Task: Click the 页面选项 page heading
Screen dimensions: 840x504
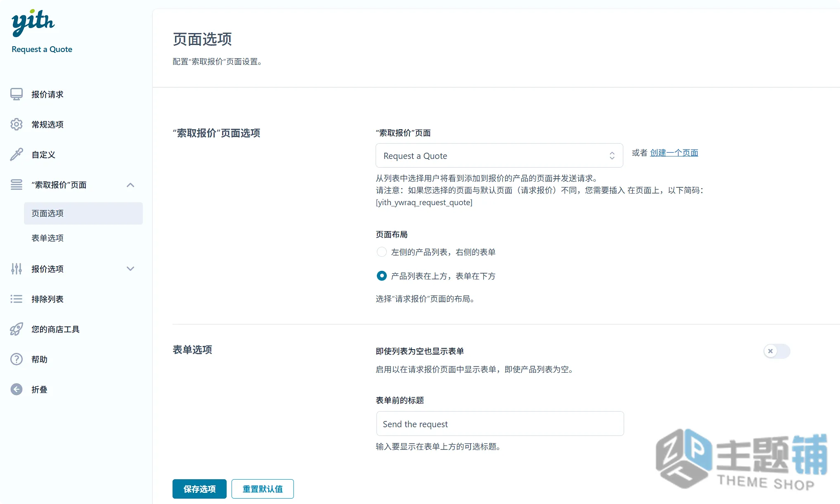Action: [202, 39]
